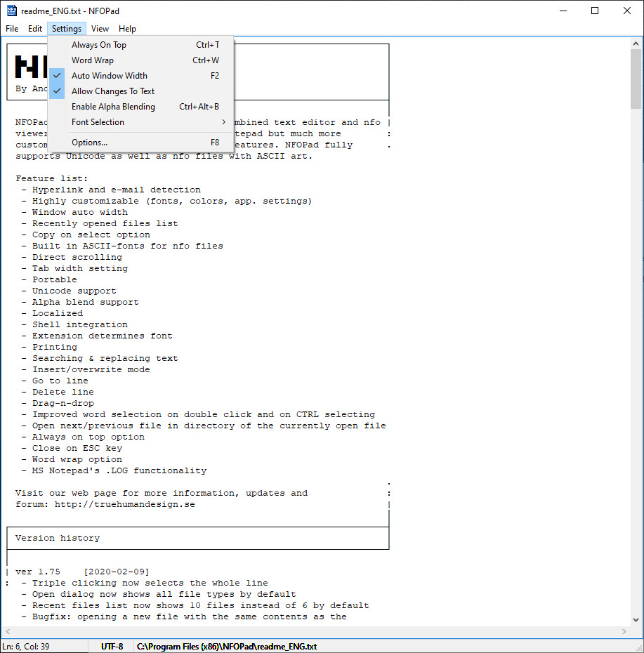This screenshot has height=653, width=644.
Task: Click the horizontal scrollbar right arrow
Action: 624,631
